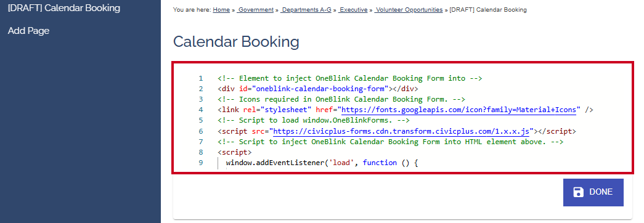Click the link rel="stylesheet" attribute text
The image size is (644, 223).
(277, 110)
